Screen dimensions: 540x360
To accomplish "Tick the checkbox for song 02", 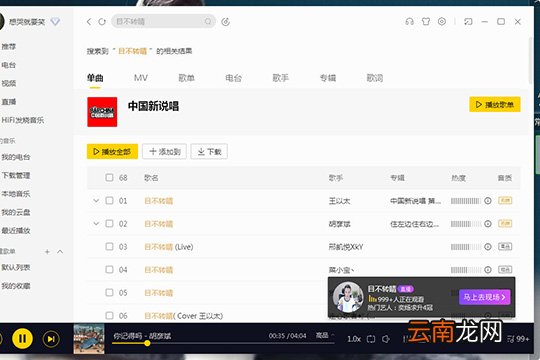I will coord(109,224).
